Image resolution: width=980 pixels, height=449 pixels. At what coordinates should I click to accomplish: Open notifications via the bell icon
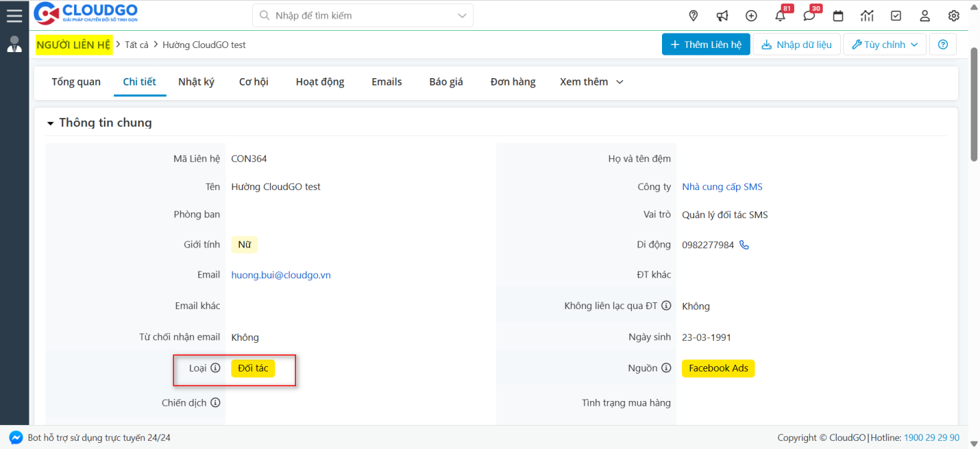tap(780, 15)
